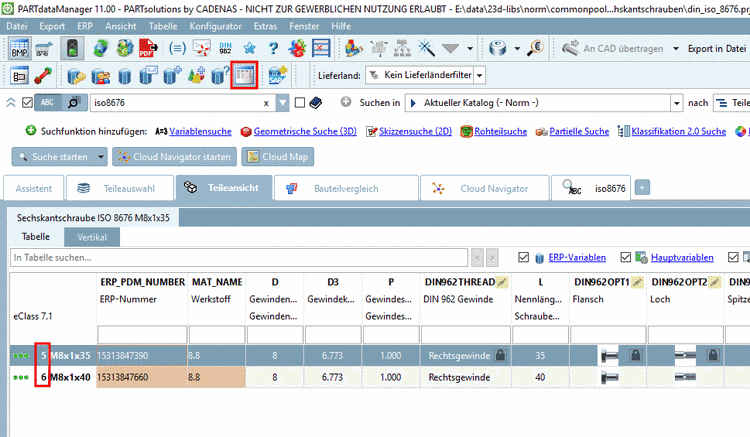Click the magic wand icon

point(426,48)
